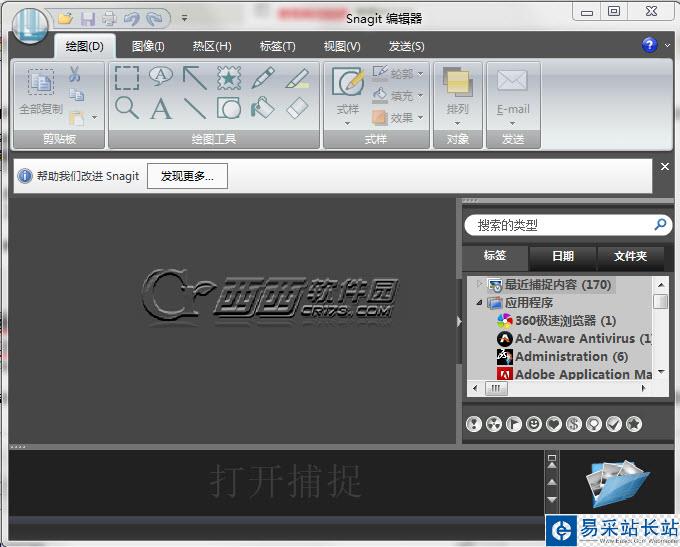The image size is (680, 547).
Task: Toggle the smiley face flag tag
Action: [534, 424]
